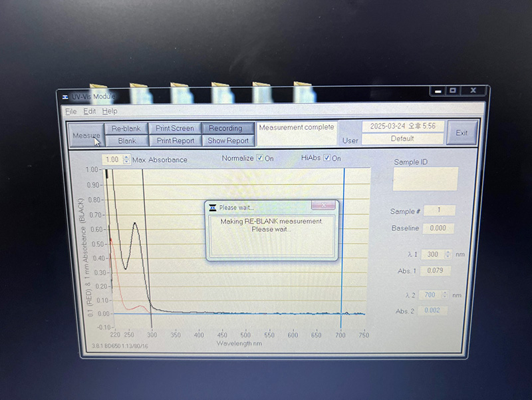The width and height of the screenshot is (532, 400).
Task: Open the first desktop folder icon
Action: [98, 93]
